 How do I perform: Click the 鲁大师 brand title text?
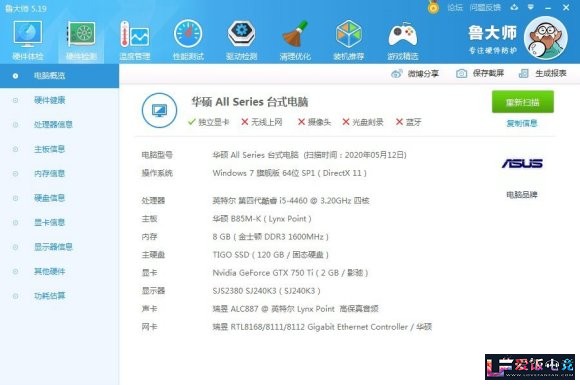pos(492,33)
